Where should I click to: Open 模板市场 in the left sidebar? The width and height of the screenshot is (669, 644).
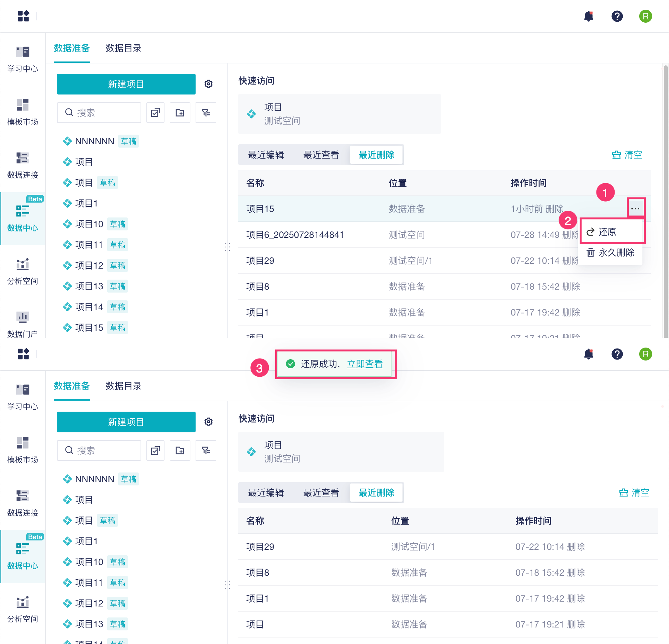click(x=23, y=112)
